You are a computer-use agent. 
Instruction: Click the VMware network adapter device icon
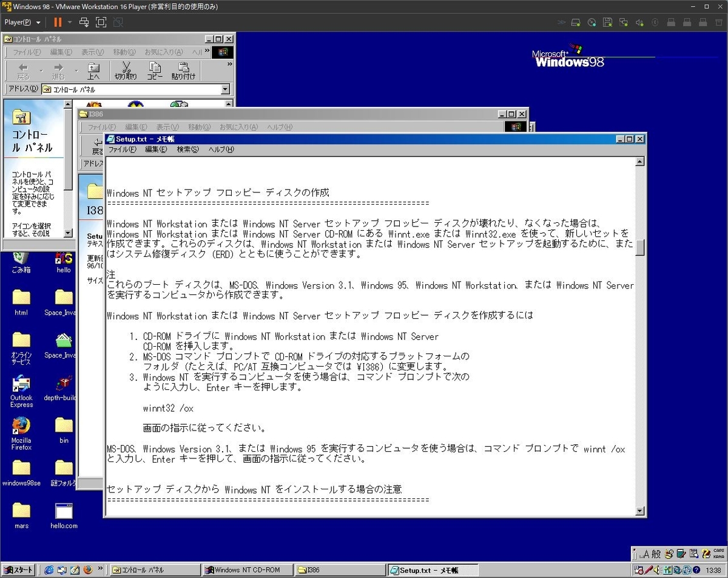coord(623,22)
